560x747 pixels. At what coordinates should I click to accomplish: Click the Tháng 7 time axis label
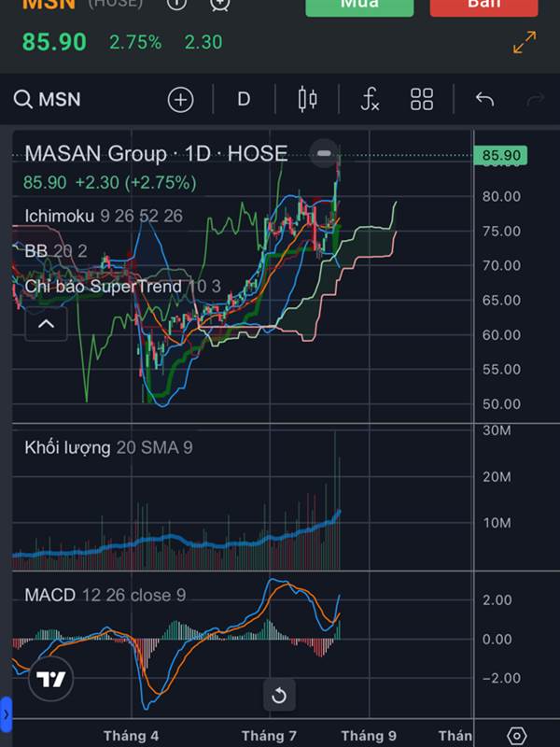point(269,736)
